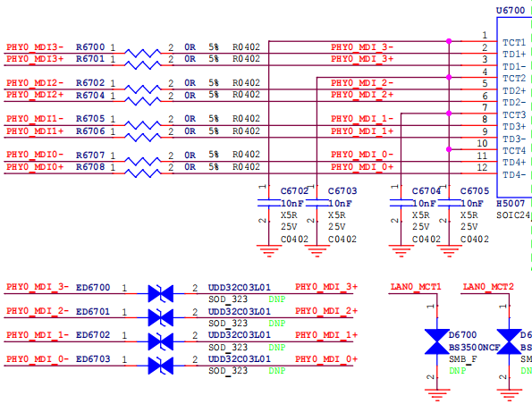Screen dimensions: 532x404
Task: Click PHY0_MDI_1- net label near TCT3
Action: coord(362,119)
